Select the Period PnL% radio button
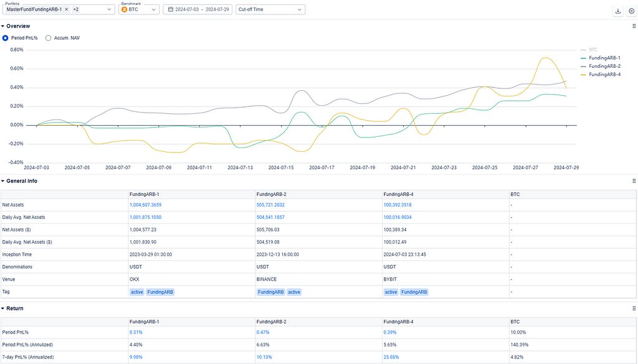 tap(6, 38)
